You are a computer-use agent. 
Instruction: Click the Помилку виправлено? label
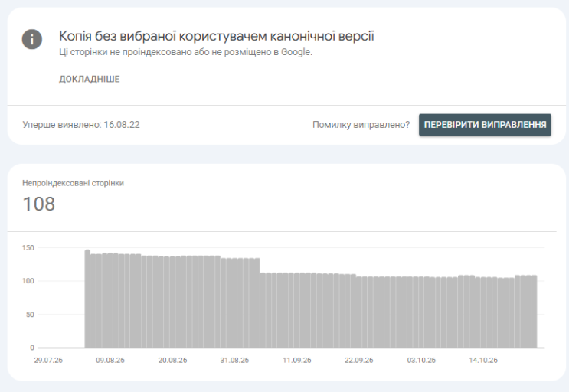click(x=361, y=125)
